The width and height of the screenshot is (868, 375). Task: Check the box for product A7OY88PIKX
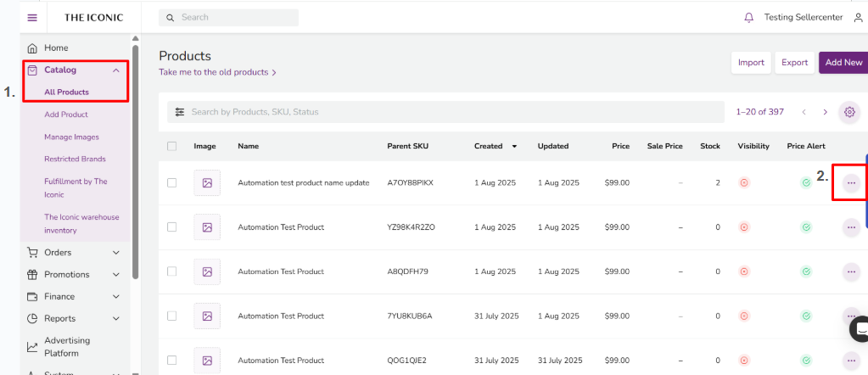172,183
